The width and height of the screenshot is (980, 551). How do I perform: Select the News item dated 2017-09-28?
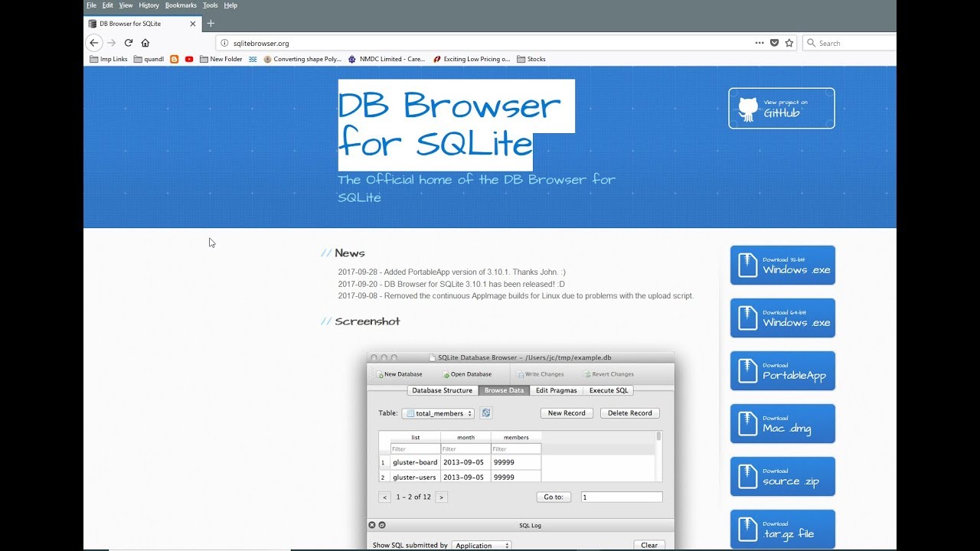click(x=452, y=272)
